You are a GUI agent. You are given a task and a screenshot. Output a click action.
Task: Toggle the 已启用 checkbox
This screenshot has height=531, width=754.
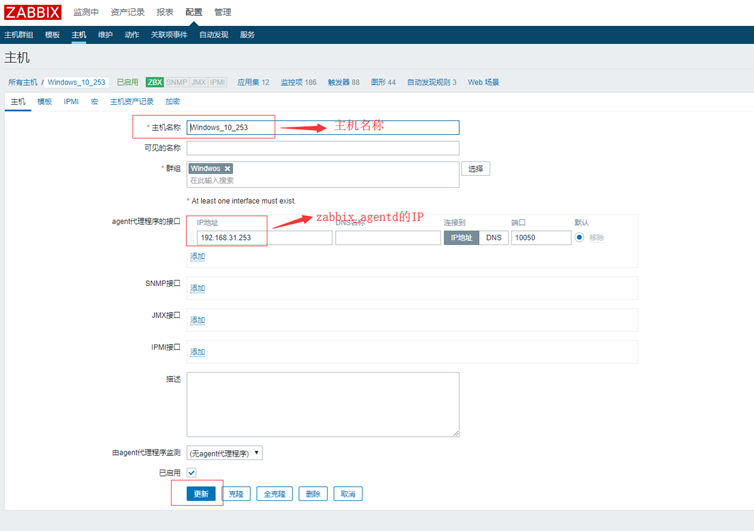coord(191,473)
